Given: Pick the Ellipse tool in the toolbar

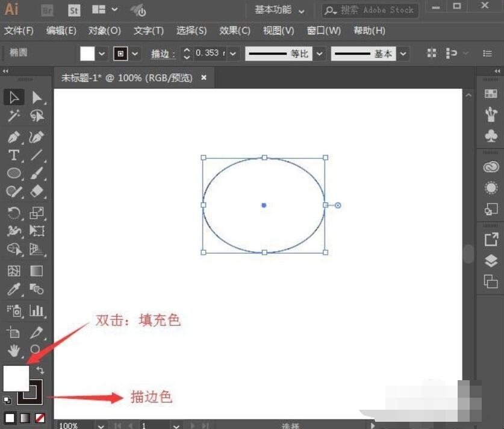Looking at the screenshot, I should (x=13, y=174).
